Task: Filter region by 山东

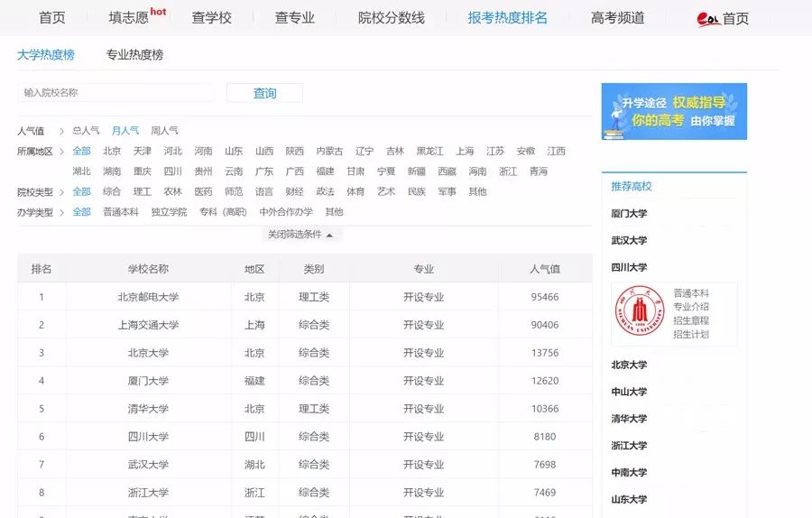Action: click(x=234, y=152)
